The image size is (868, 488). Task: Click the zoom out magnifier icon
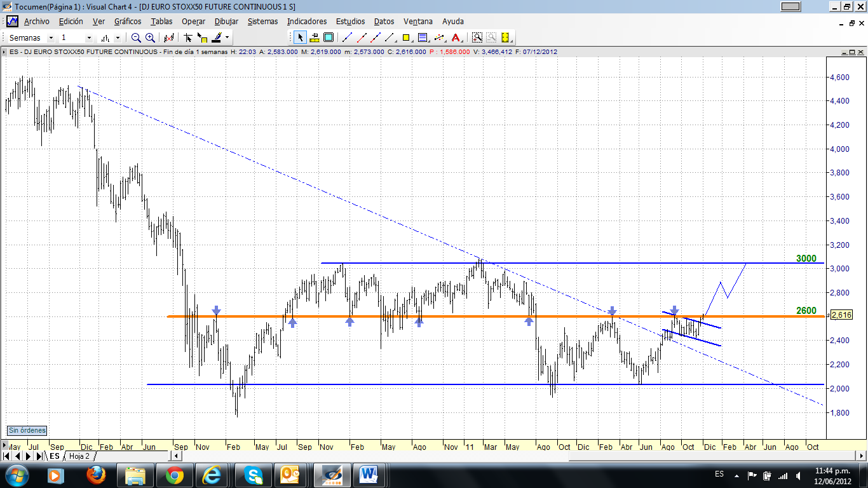tap(136, 37)
